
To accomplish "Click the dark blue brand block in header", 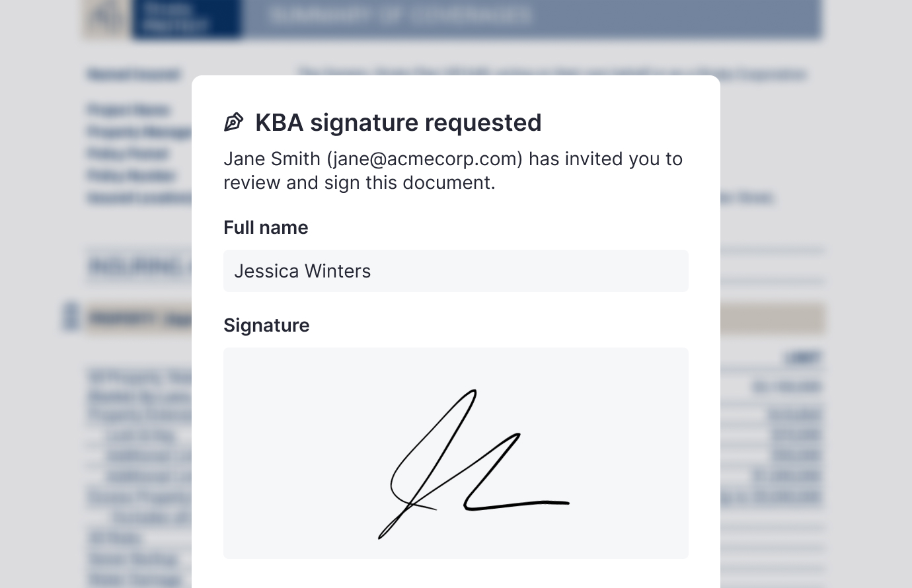I will tap(186, 18).
